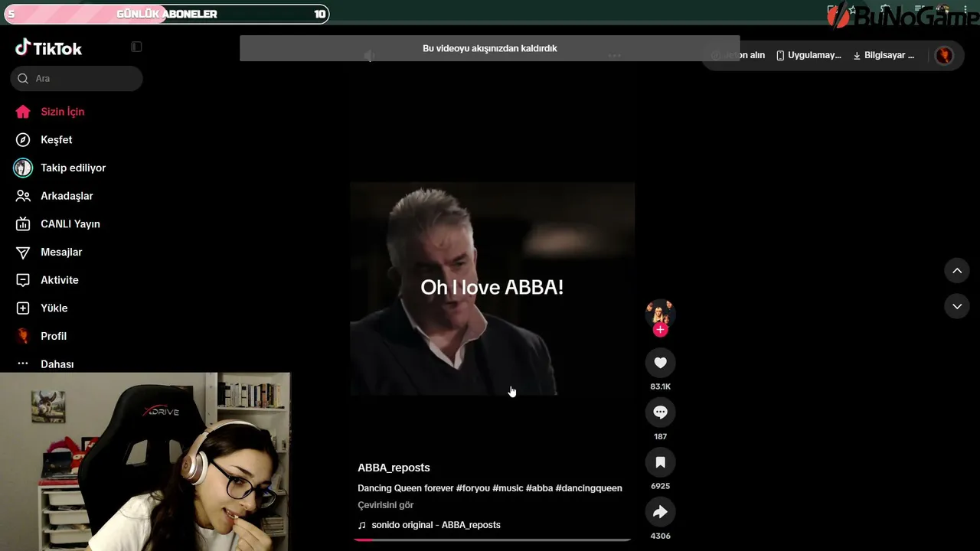Open the profile avatar in the top bar
The image size is (980, 551).
click(x=944, y=55)
